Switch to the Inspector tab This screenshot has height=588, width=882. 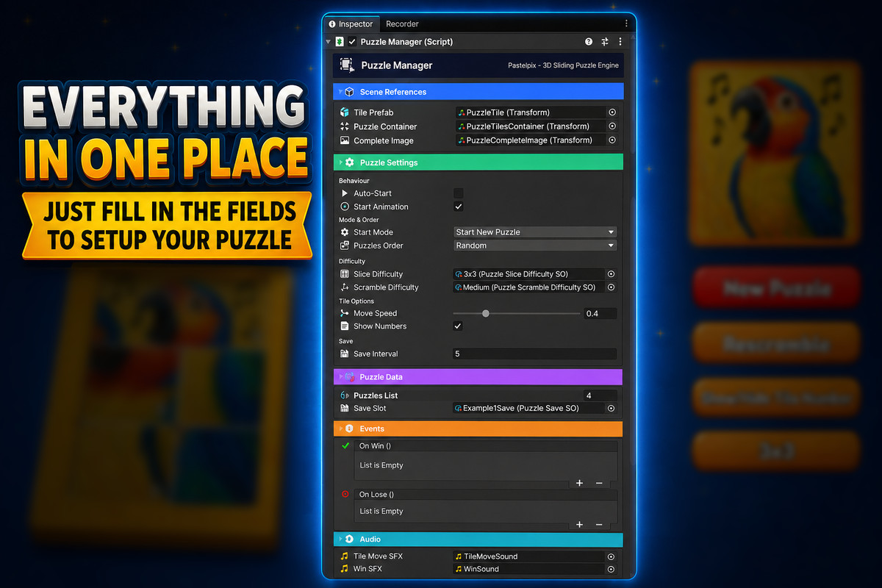(x=351, y=24)
